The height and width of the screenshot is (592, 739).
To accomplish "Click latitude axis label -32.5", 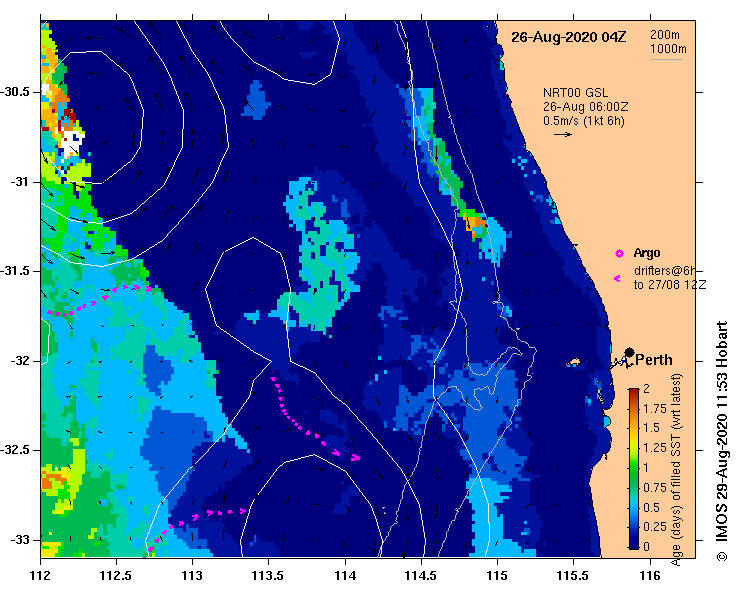I will coord(14,450).
